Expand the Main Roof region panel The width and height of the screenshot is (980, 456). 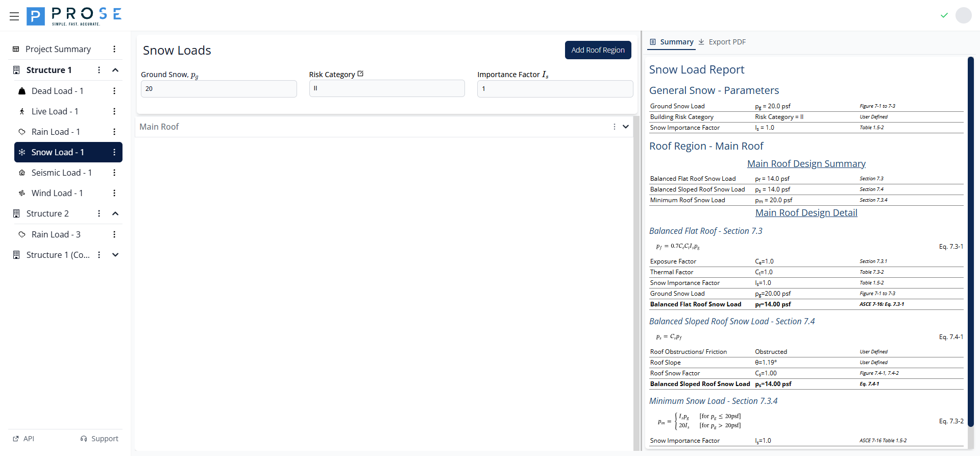click(x=626, y=127)
